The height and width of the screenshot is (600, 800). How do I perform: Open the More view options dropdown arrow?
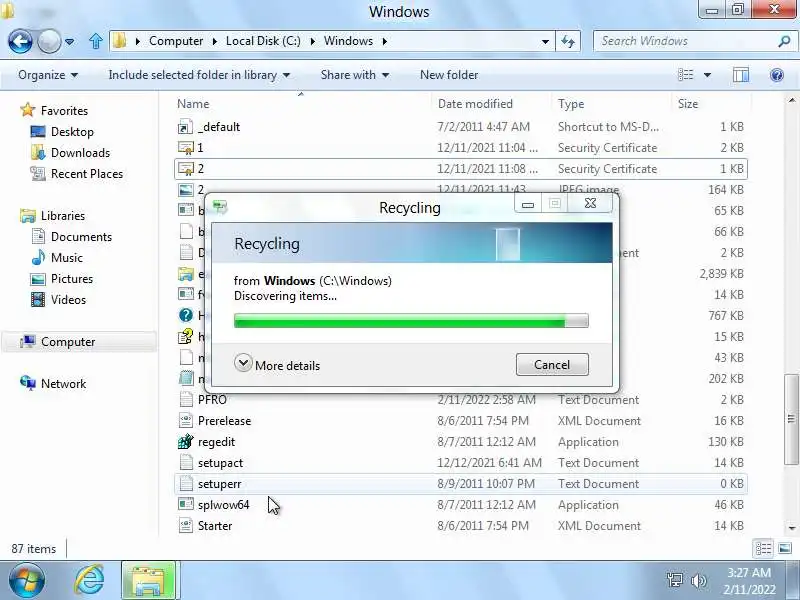707,75
